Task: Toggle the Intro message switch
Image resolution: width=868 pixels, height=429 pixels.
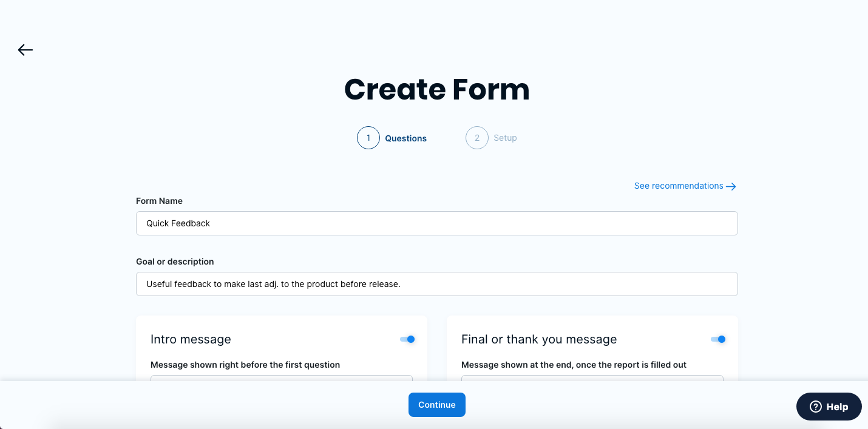Action: (x=408, y=339)
